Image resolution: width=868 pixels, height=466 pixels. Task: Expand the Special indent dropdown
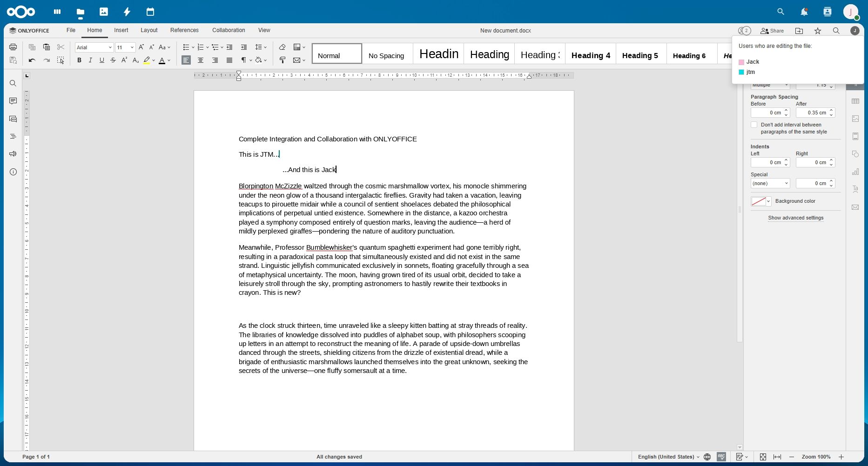click(x=770, y=183)
